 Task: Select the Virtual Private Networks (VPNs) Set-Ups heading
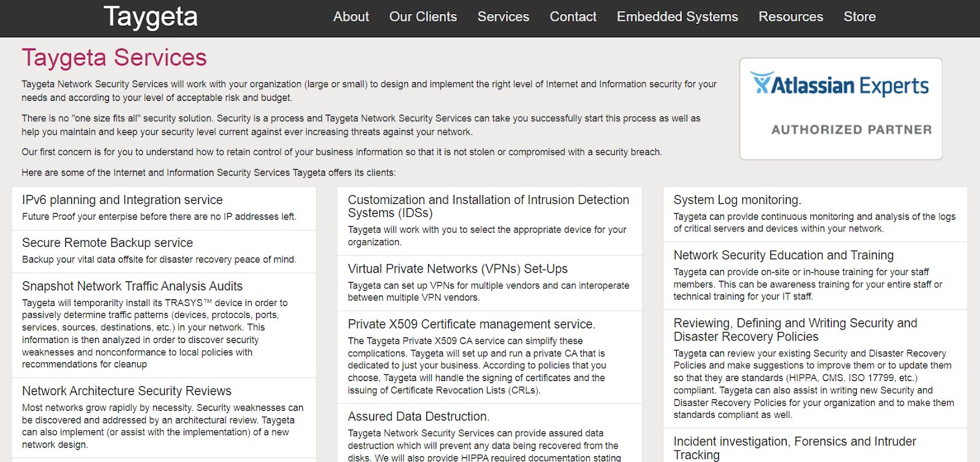(x=458, y=269)
